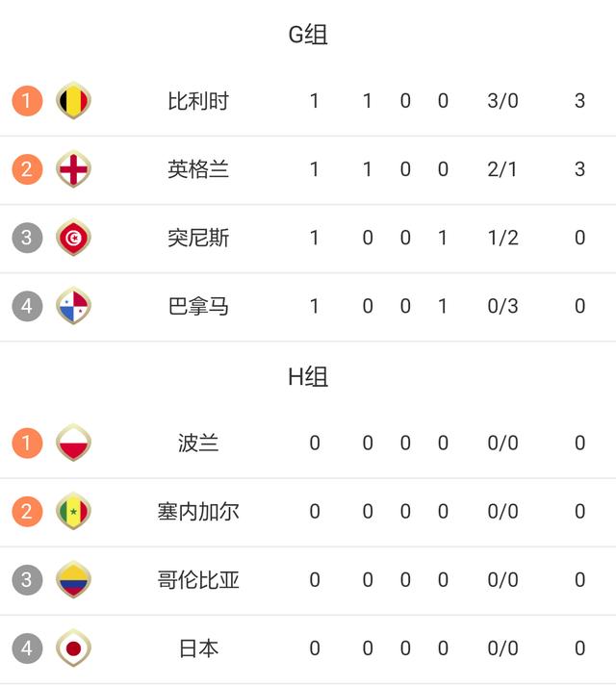Tap the orange rank 1 badge for 波兰

27,443
